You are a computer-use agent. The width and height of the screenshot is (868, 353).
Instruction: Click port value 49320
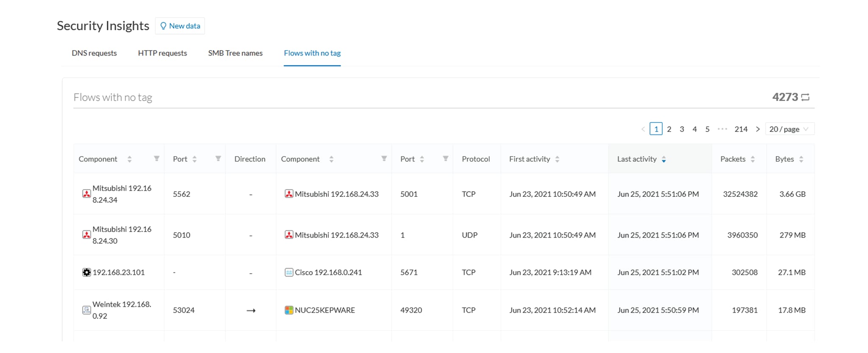click(411, 310)
